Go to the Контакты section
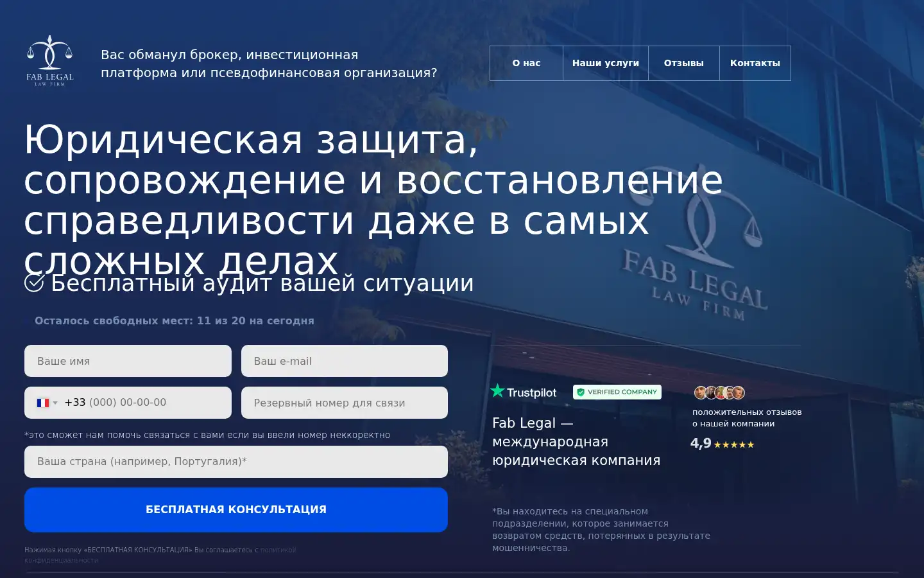This screenshot has height=578, width=924. point(755,63)
